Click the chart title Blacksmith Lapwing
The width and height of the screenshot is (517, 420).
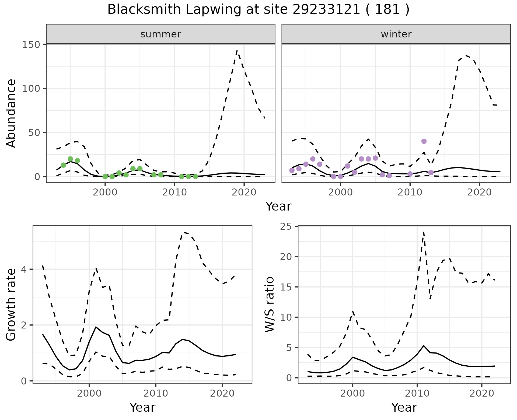tap(258, 10)
